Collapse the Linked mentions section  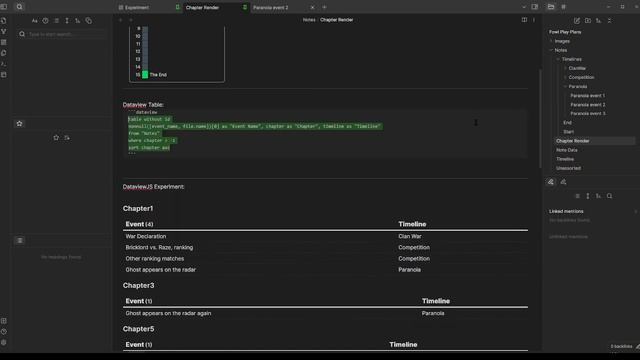(566, 211)
